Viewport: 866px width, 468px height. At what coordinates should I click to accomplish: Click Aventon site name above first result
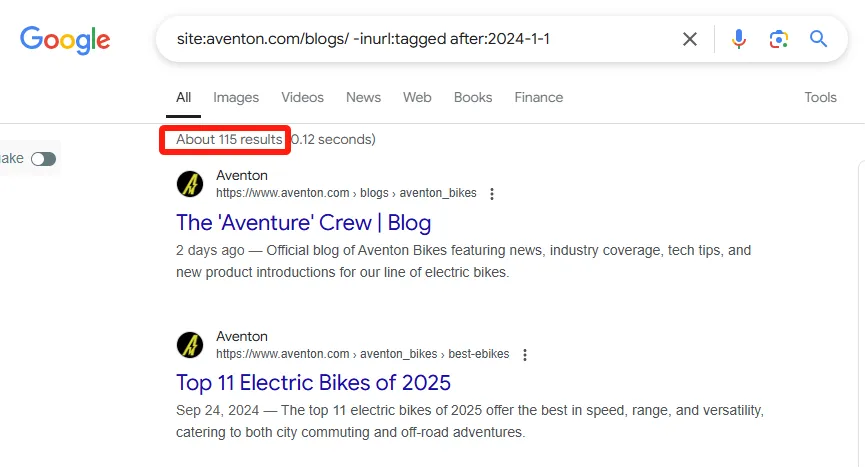[x=242, y=176]
